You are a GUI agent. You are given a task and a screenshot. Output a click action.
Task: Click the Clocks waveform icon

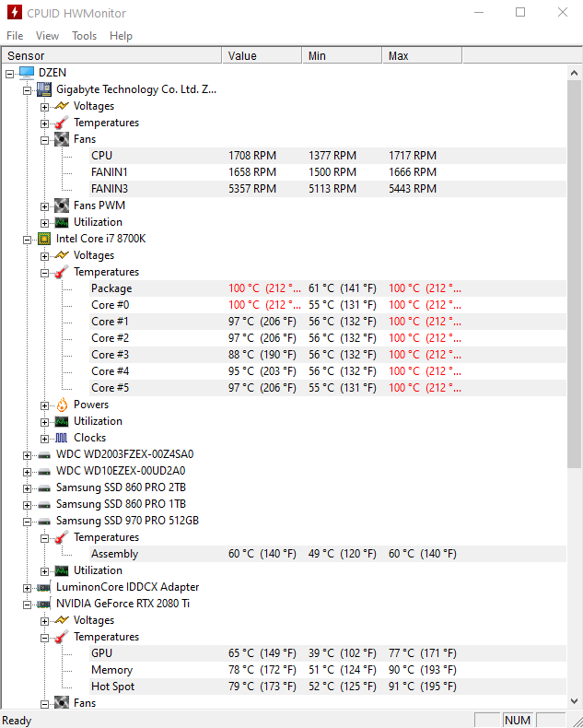coord(62,438)
